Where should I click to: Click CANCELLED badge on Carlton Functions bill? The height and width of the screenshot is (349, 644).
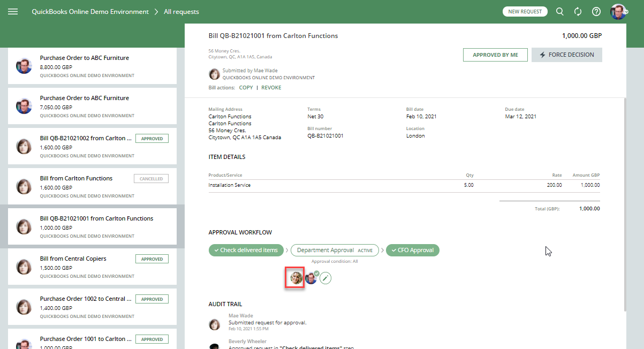(151, 179)
